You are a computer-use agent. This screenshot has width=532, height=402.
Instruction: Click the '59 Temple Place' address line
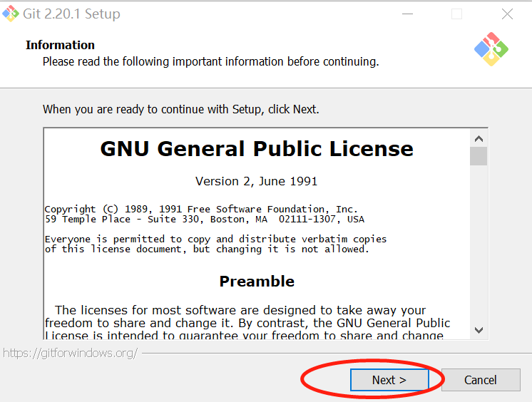205,219
